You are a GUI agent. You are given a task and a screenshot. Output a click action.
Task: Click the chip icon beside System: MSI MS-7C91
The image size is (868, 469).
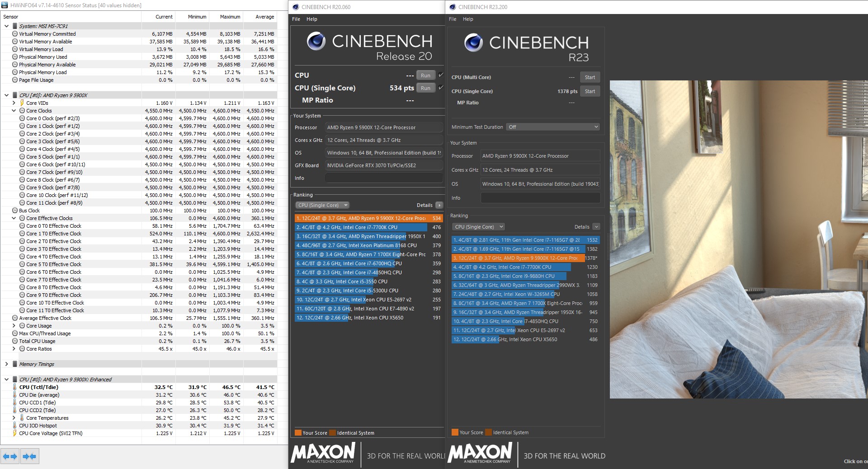point(15,26)
